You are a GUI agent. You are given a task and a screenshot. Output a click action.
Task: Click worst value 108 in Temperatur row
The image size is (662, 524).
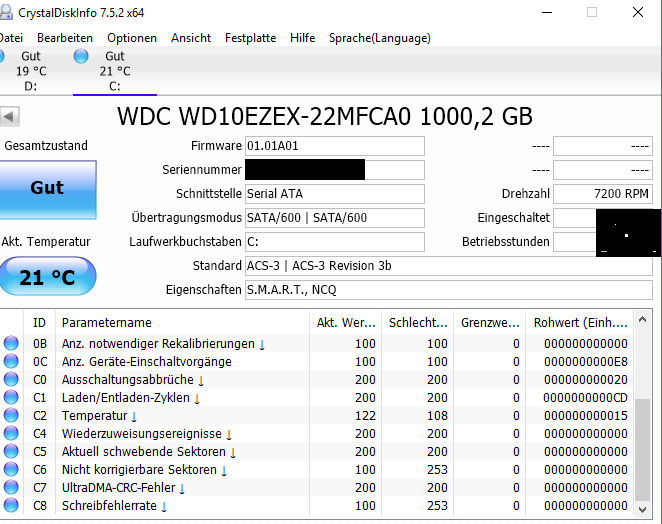tap(437, 416)
